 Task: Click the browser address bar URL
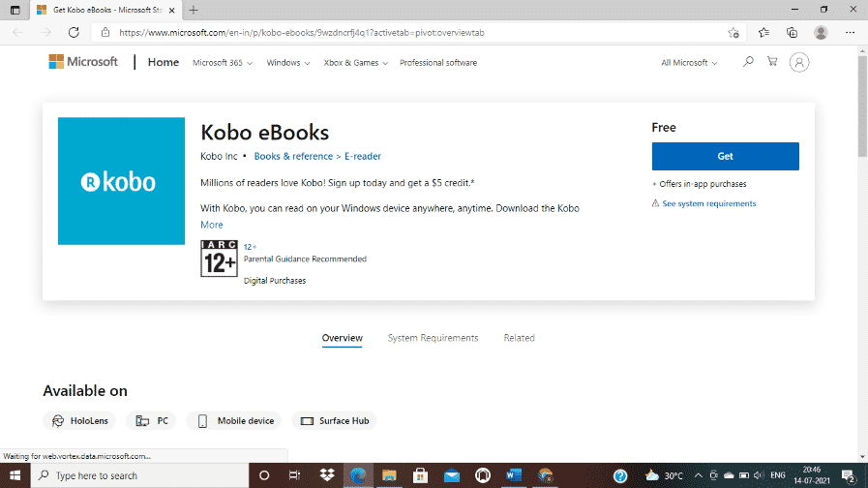302,33
